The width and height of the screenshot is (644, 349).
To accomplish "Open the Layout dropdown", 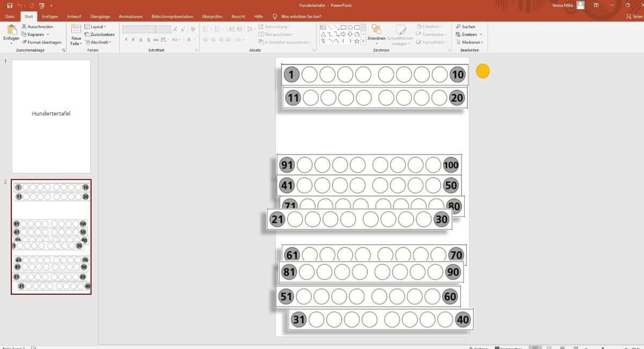I will [97, 26].
